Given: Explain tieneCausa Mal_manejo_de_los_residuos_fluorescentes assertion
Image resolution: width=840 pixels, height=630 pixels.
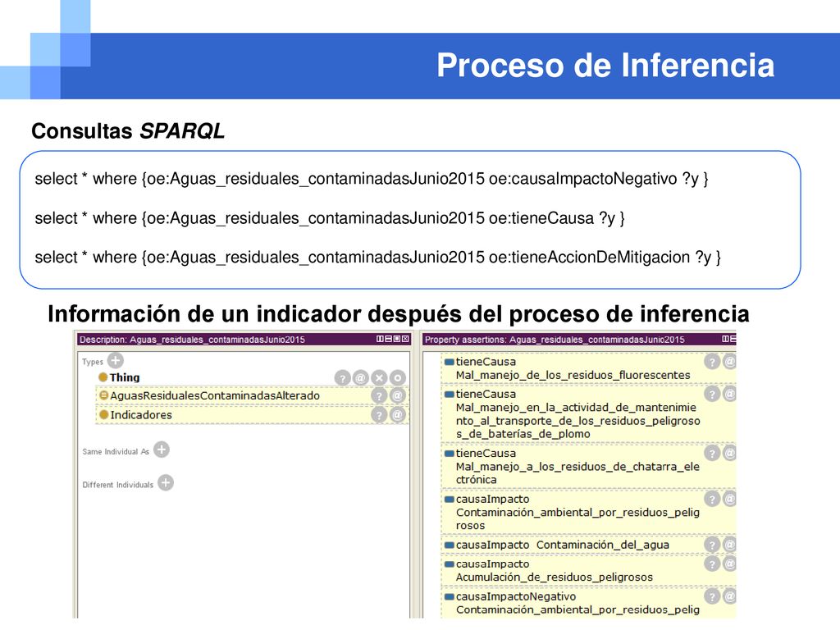Looking at the screenshot, I should [712, 362].
